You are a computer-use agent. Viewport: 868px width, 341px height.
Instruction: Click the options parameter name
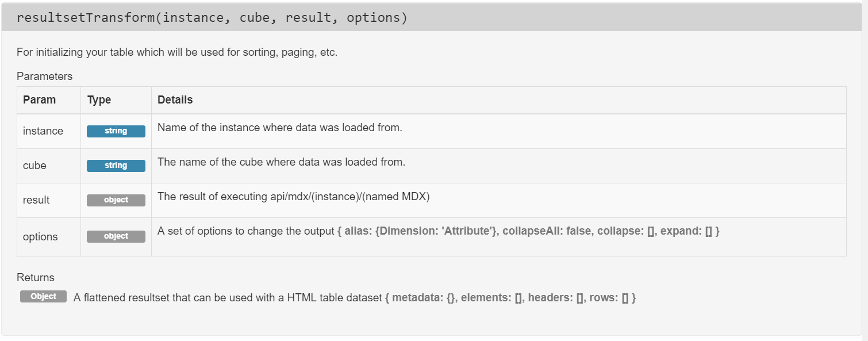(39, 236)
